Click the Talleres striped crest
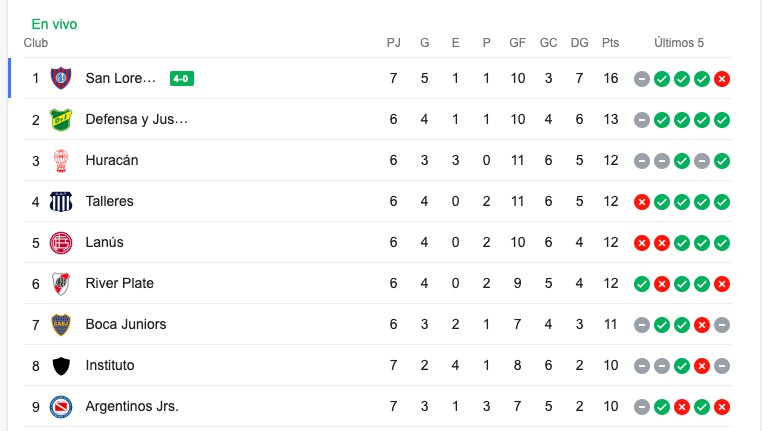This screenshot has width=762, height=431. [x=61, y=202]
